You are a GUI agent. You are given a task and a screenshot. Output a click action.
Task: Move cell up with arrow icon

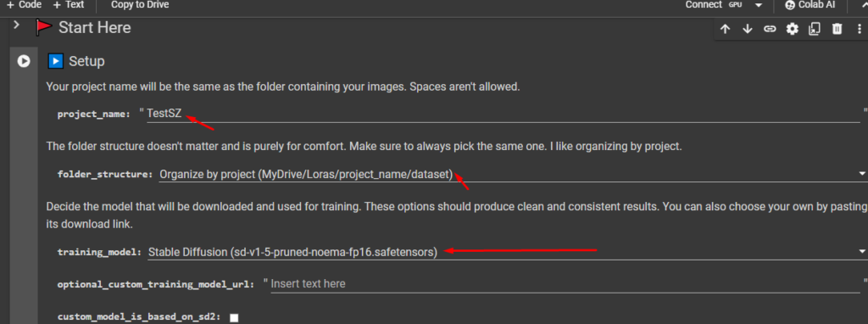726,29
